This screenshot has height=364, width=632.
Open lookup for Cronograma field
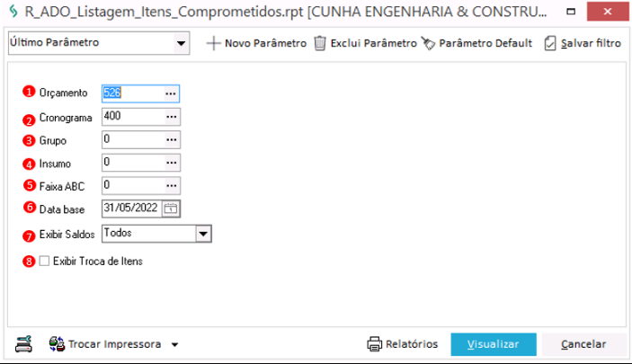[172, 117]
